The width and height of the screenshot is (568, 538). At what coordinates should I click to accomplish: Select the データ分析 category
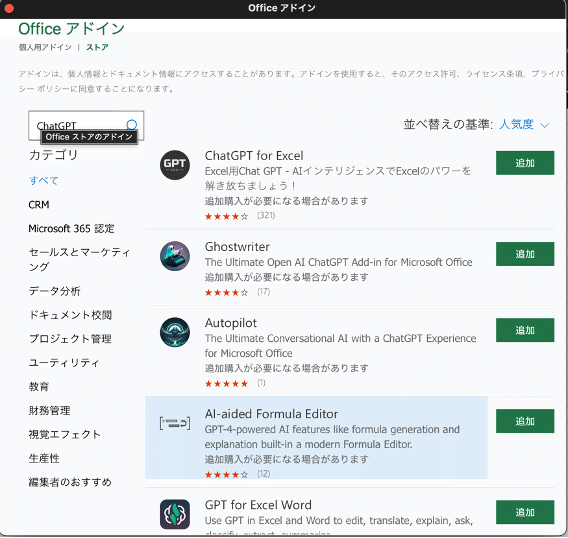click(x=54, y=291)
